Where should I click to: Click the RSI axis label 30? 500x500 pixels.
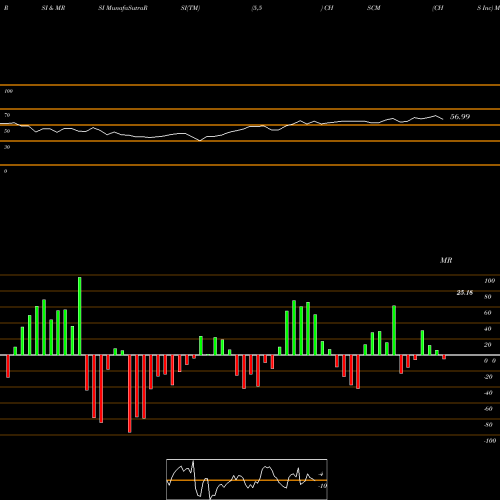pyautogui.click(x=7, y=147)
